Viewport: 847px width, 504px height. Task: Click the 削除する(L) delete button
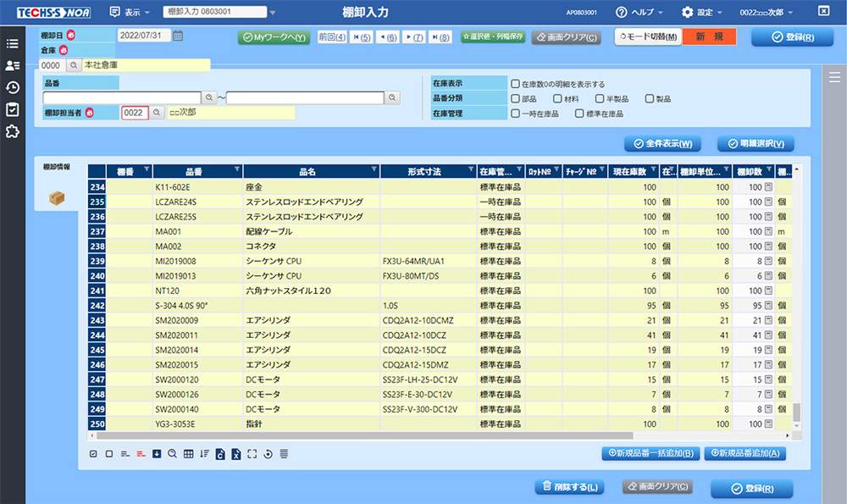click(570, 487)
